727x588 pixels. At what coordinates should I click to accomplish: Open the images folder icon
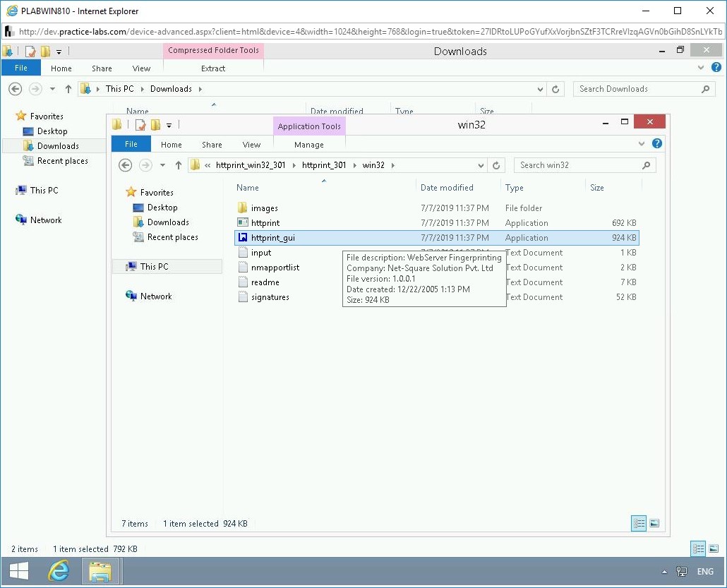coord(243,208)
